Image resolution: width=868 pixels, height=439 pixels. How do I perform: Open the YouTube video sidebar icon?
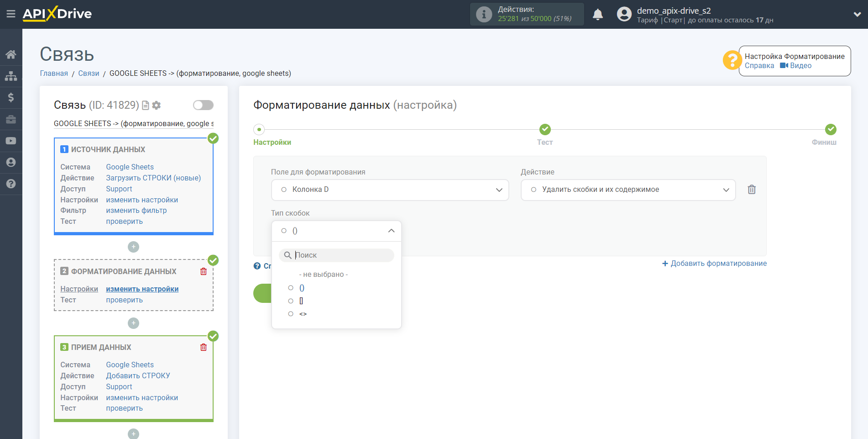coord(11,141)
